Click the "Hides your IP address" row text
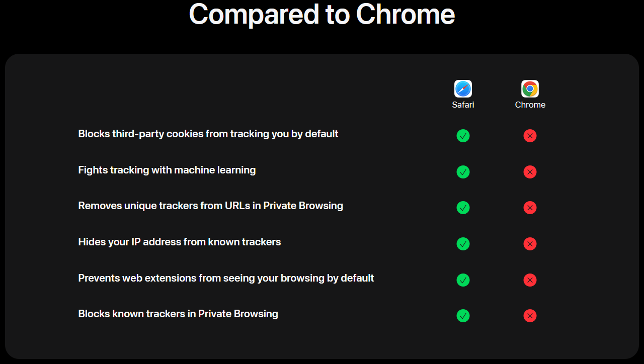Viewport: 644px width, 364px height. pos(180,242)
